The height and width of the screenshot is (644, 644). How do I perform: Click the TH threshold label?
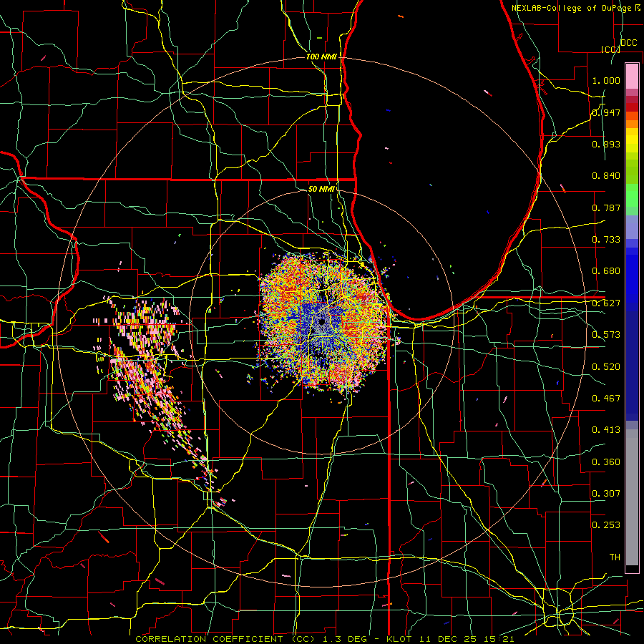[x=615, y=557]
